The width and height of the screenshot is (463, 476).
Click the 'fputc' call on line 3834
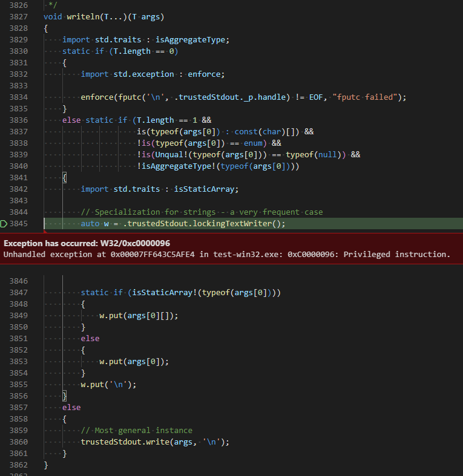pos(130,97)
